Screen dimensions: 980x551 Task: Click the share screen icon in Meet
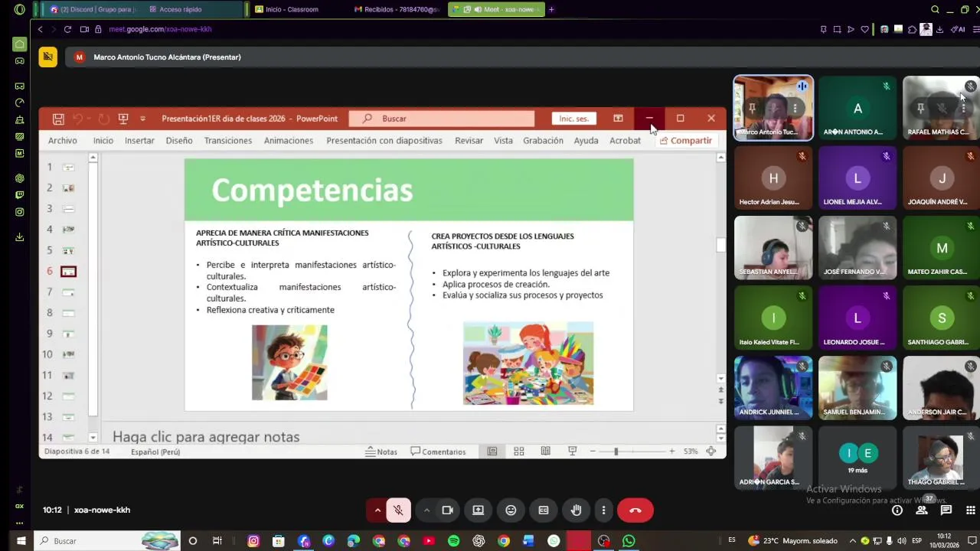pyautogui.click(x=478, y=510)
